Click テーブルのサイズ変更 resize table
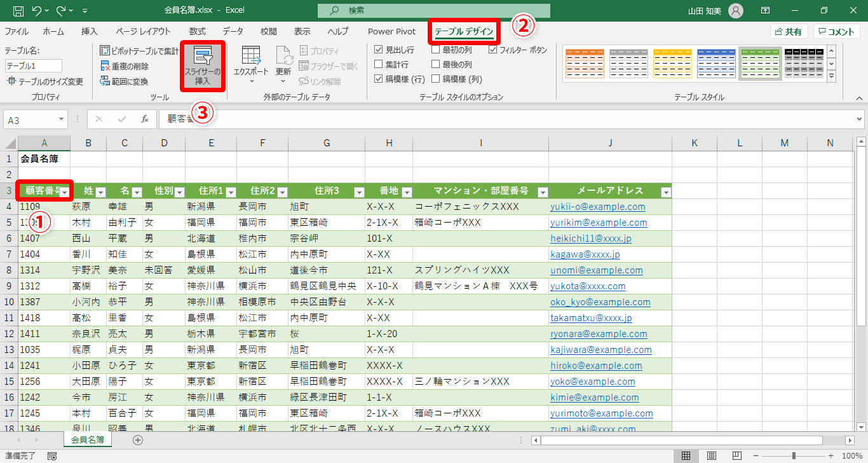The image size is (868, 463). [44, 81]
